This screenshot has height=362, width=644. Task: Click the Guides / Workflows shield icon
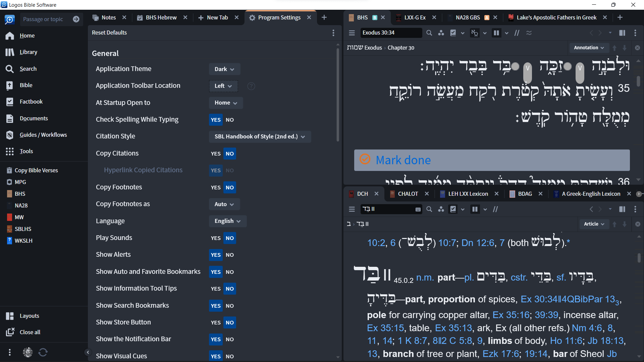(x=10, y=135)
